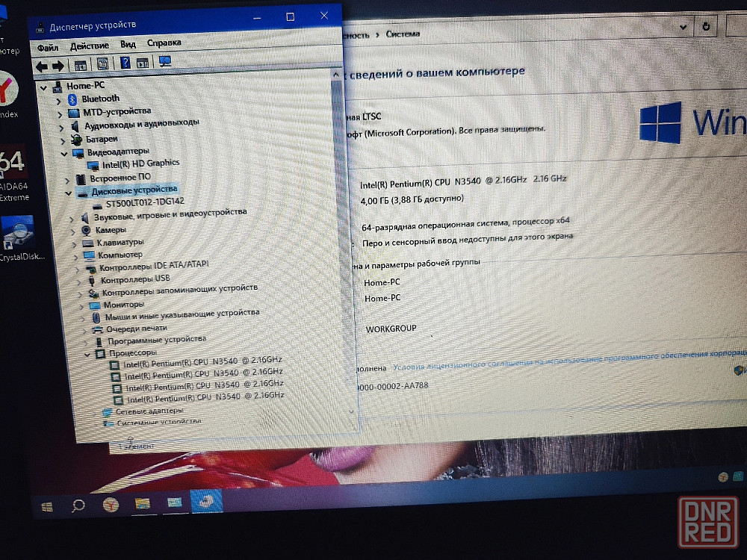Click the Forward arrow in Device Manager toolbar
The height and width of the screenshot is (560, 747).
[58, 66]
